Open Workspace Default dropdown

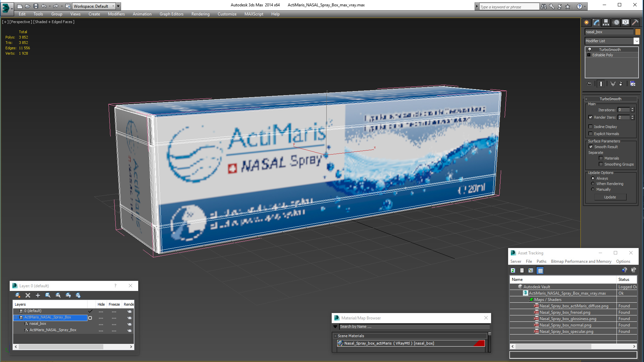click(113, 6)
